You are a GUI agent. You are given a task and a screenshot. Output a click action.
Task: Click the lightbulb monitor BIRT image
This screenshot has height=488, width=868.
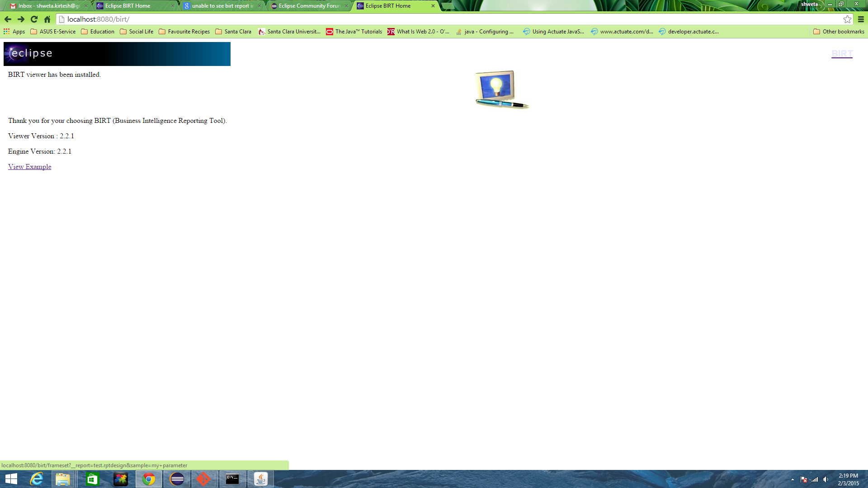(x=502, y=89)
